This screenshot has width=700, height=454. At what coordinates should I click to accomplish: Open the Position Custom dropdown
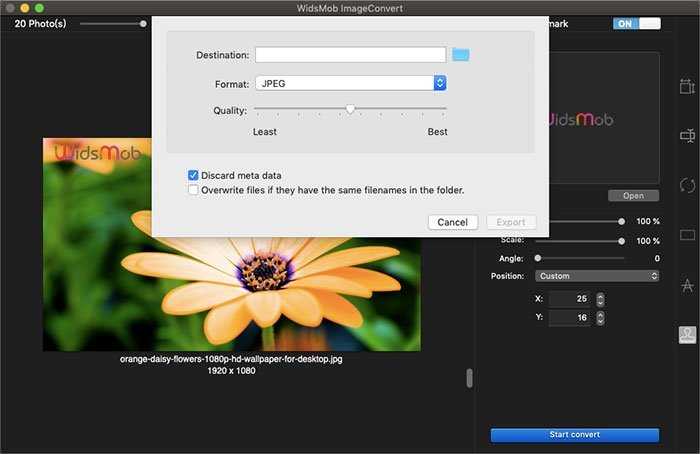click(x=597, y=276)
